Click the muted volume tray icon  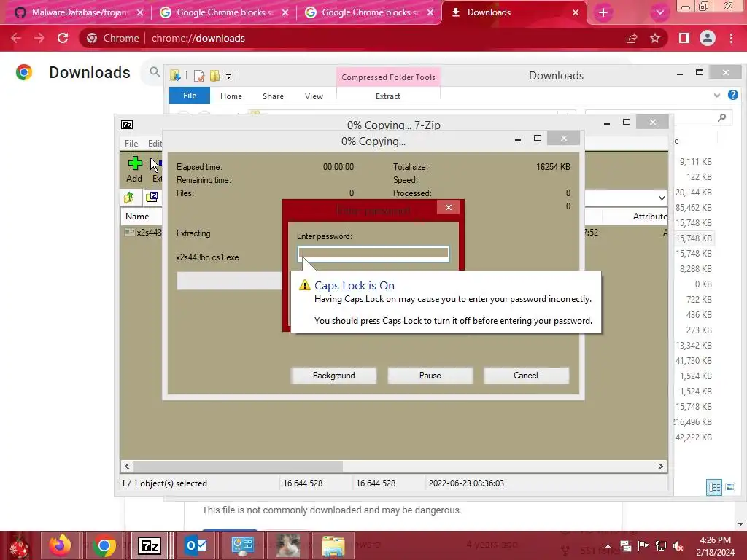click(678, 545)
